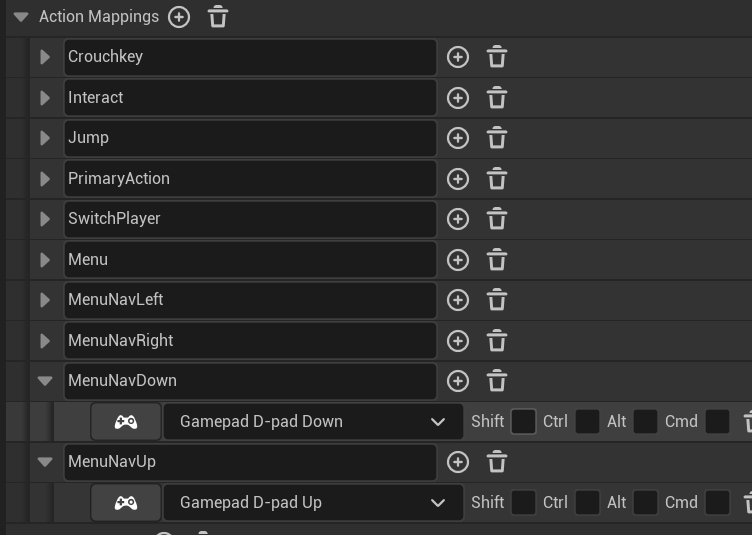
Task: Expand the Crouchkey action mapping
Action: (45, 57)
